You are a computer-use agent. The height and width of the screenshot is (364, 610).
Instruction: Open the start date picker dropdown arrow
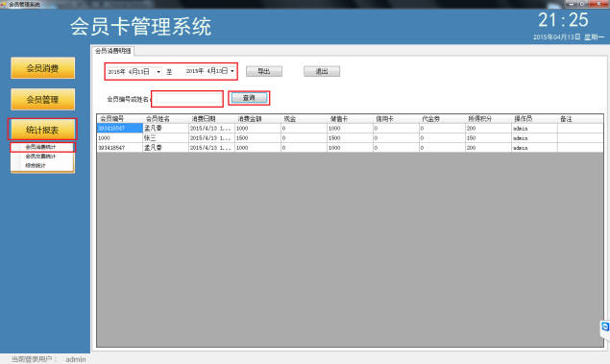tap(159, 72)
